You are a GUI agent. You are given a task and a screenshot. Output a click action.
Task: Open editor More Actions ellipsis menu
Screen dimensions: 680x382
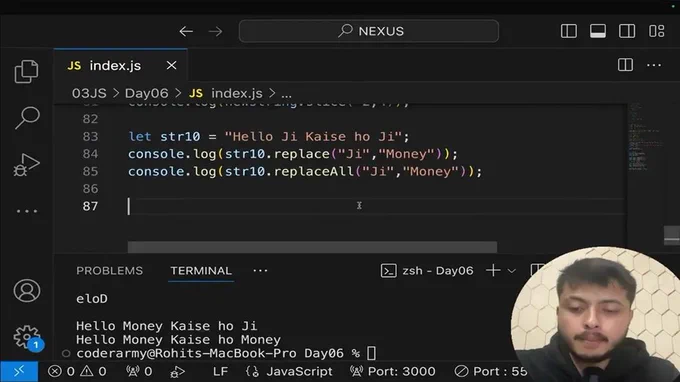click(x=654, y=65)
